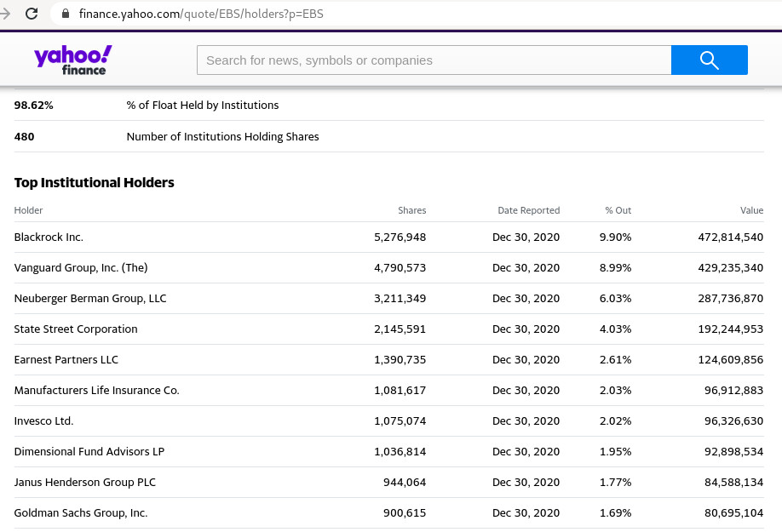Type in the news and symbols search box
This screenshot has width=782, height=532.
[434, 60]
